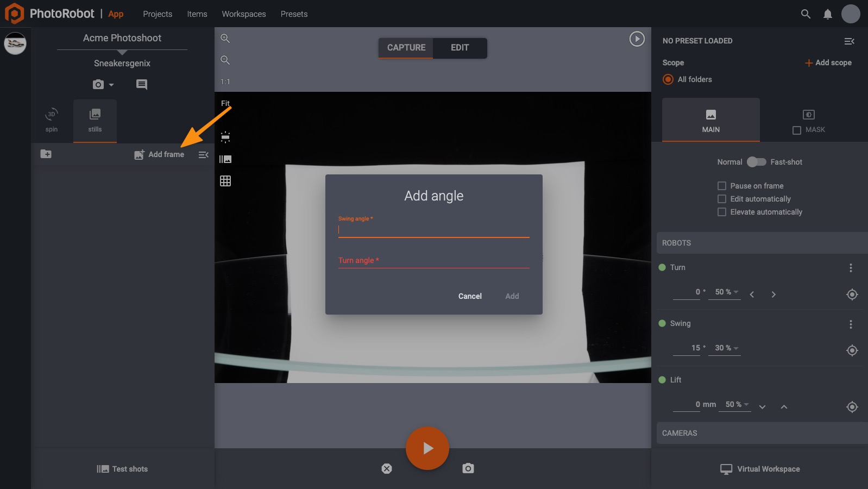Screen dimensions: 868x489
Task: Open the Turn speed 50 % dropdown
Action: (726, 292)
